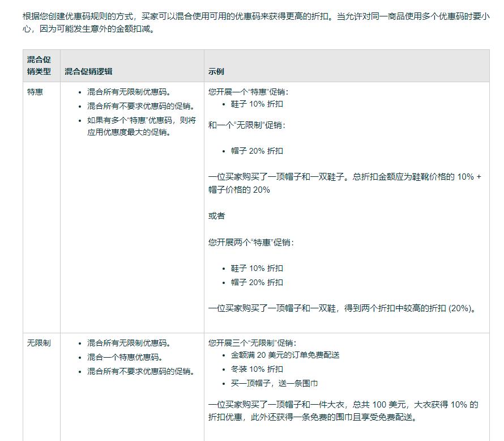Select the 示例 column header
504x441 pixels.
[x=215, y=72]
